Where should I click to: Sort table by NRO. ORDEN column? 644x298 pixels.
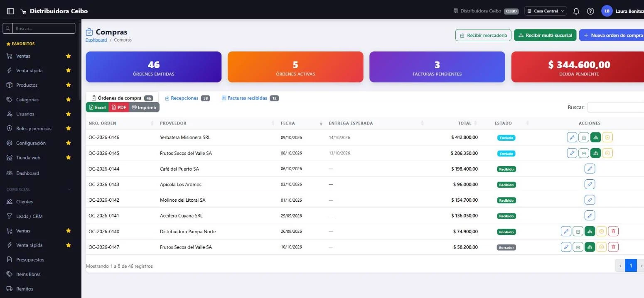click(121, 123)
